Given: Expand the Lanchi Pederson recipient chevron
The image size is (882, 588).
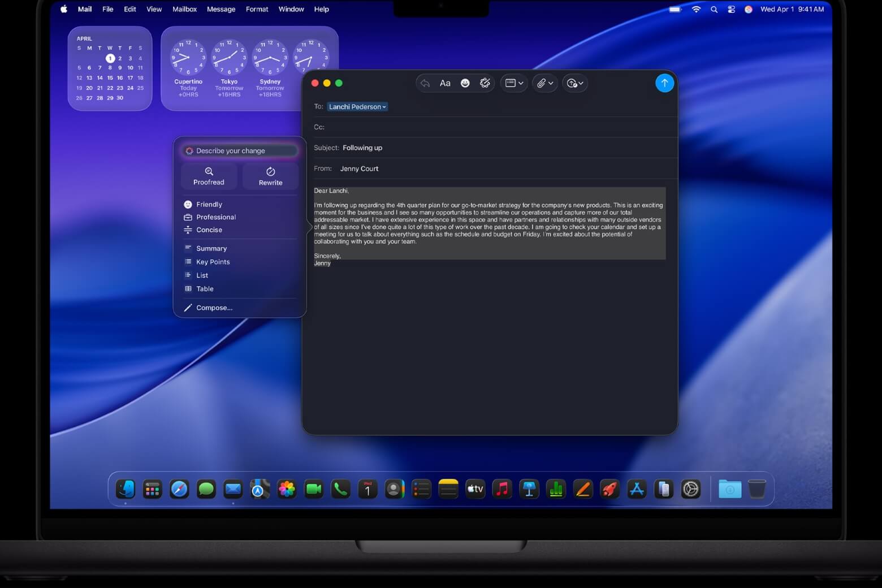Looking at the screenshot, I should [x=384, y=106].
